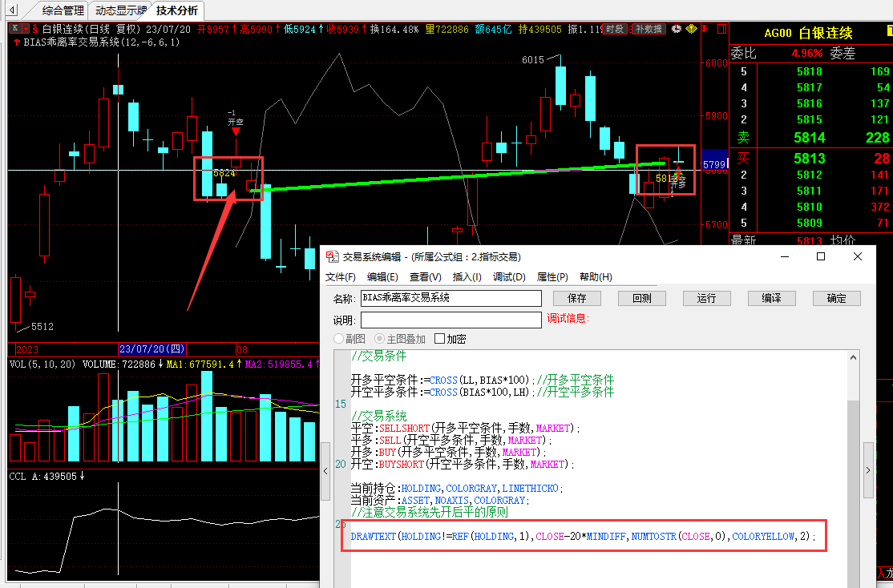Image resolution: width=893 pixels, height=588 pixels.
Task: Click the CCL A:439505 indicator label
Action: click(46, 477)
